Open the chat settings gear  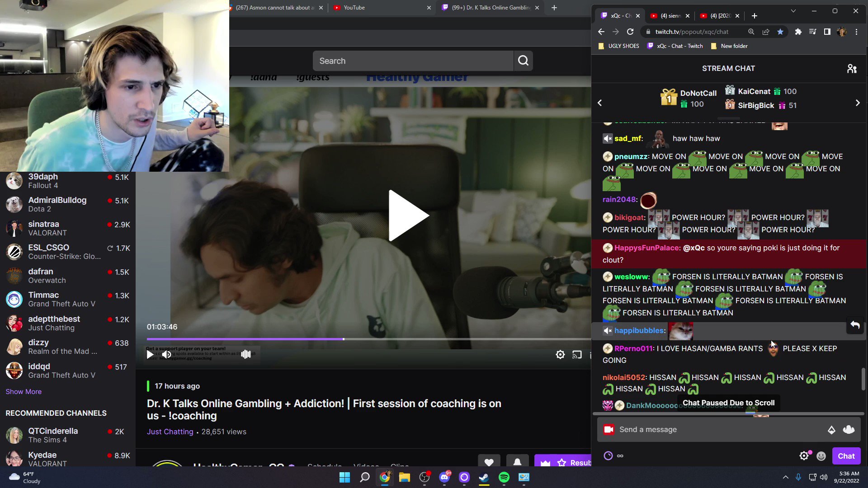pyautogui.click(x=804, y=455)
